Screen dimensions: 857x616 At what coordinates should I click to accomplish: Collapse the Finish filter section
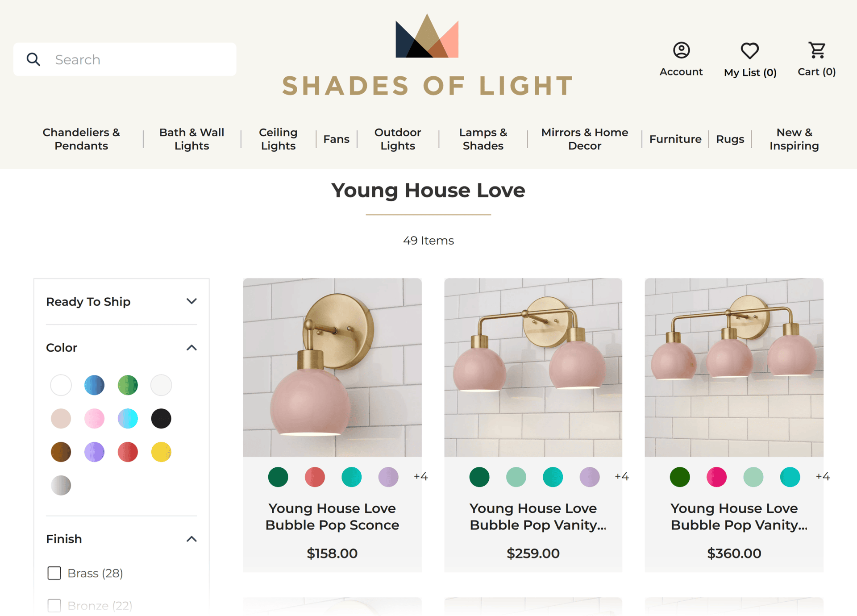click(x=191, y=539)
